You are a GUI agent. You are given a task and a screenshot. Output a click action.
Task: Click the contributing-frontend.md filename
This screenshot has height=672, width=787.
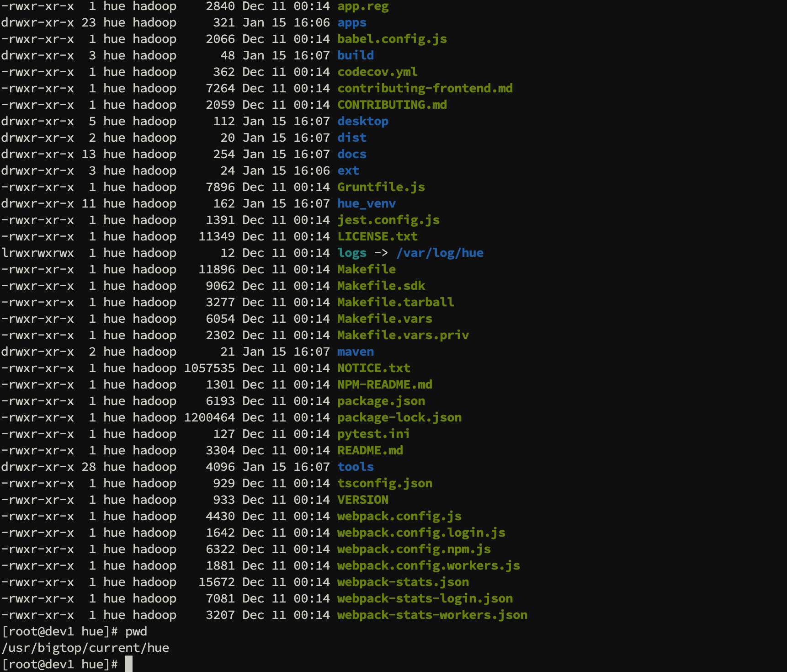pos(425,89)
